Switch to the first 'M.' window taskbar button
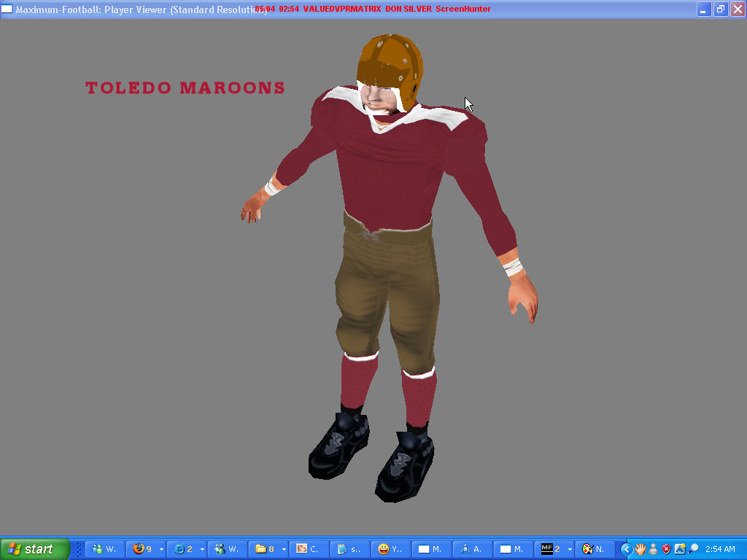Screen dimensions: 747x560 (x=432, y=549)
